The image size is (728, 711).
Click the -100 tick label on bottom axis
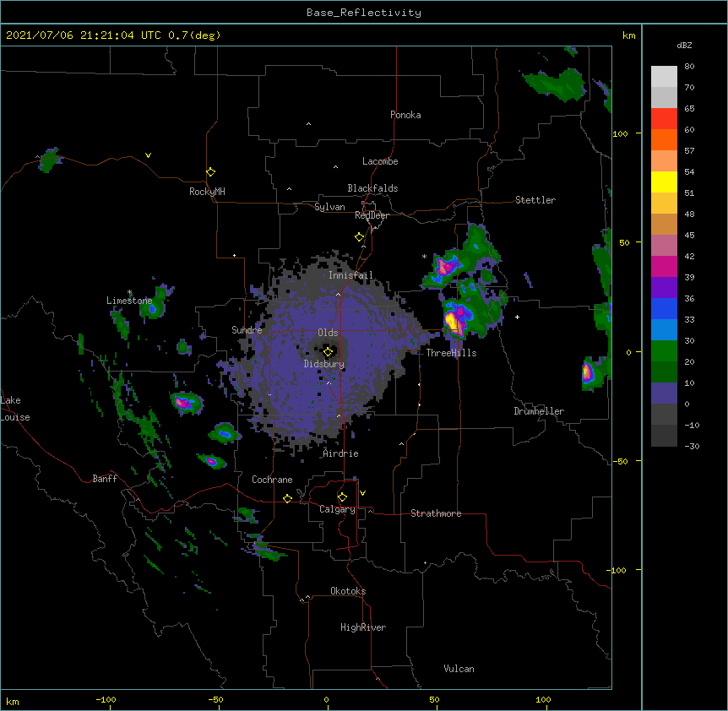[x=106, y=700]
